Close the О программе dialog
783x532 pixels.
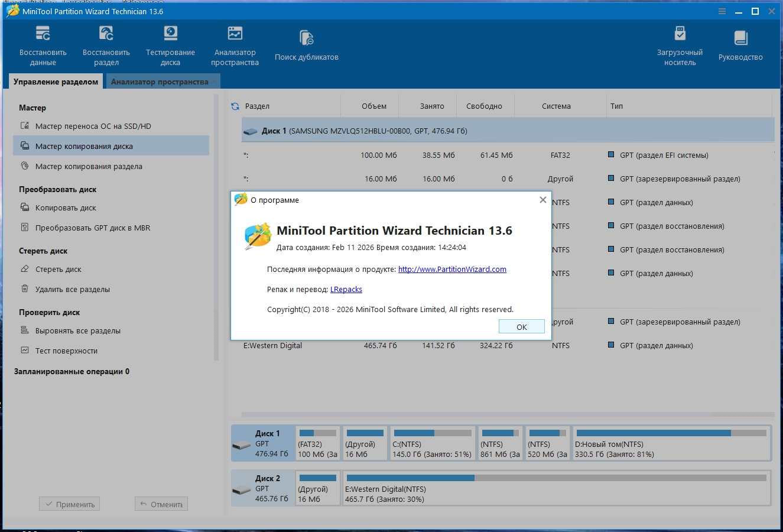tap(542, 200)
